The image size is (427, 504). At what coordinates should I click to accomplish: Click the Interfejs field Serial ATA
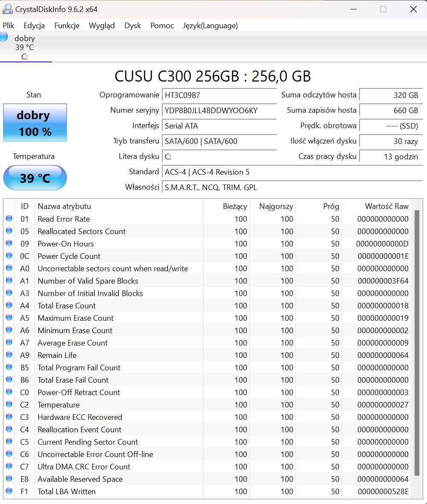point(219,126)
